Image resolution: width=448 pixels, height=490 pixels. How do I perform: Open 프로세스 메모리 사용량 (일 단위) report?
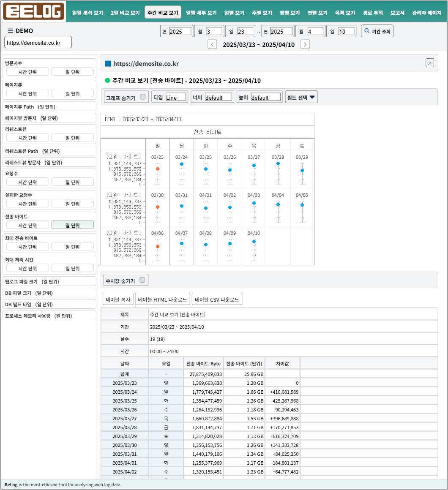click(x=49, y=316)
